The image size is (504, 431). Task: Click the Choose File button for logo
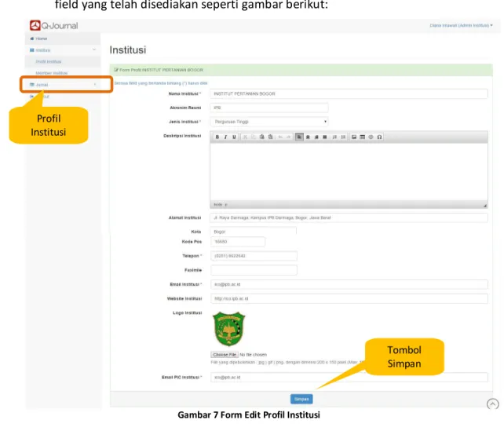click(x=225, y=355)
